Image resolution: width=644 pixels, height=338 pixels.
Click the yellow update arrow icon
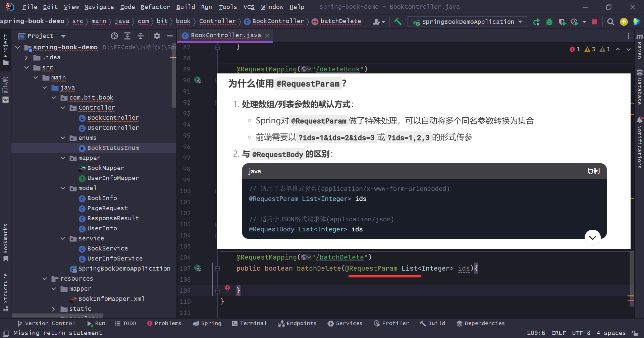click(x=624, y=22)
